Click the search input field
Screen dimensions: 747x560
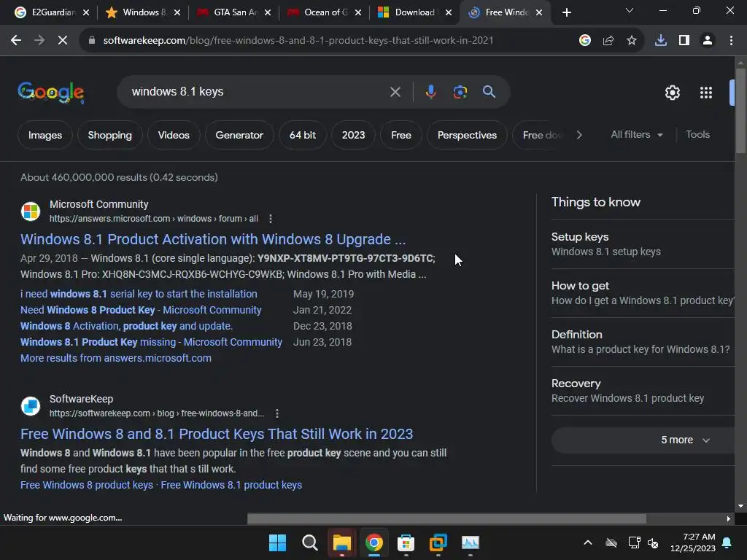pos(258,92)
